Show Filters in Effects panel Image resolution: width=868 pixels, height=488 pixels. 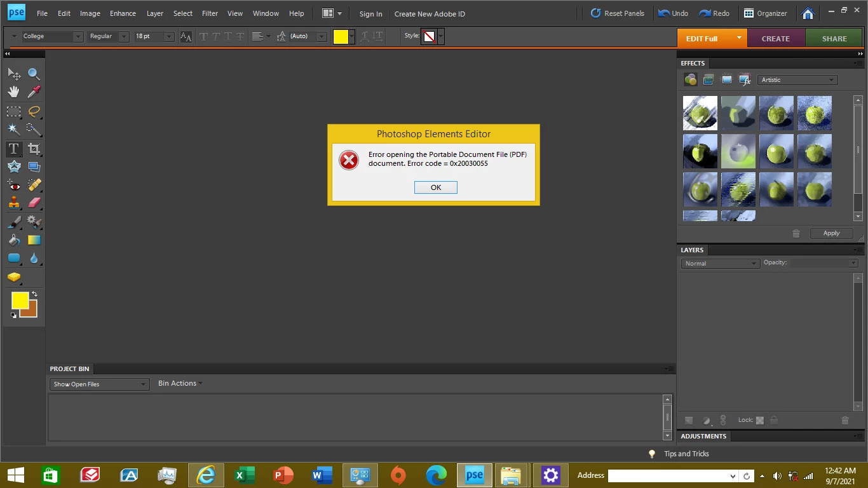(691, 80)
